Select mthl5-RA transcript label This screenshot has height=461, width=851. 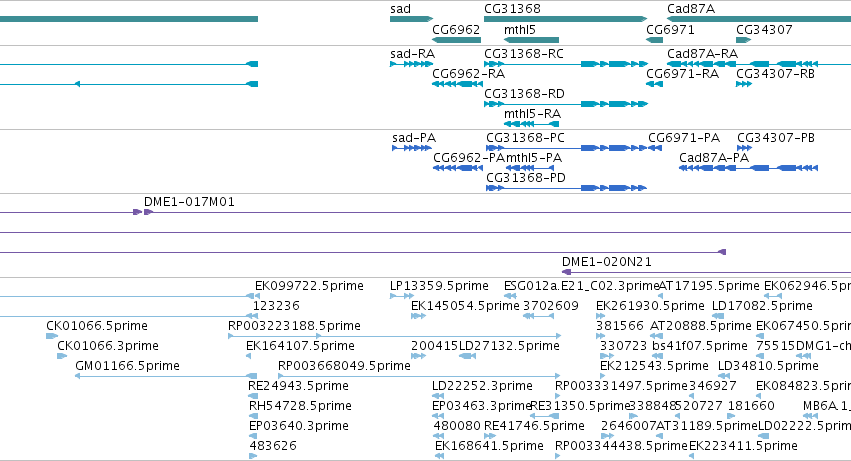pos(532,114)
